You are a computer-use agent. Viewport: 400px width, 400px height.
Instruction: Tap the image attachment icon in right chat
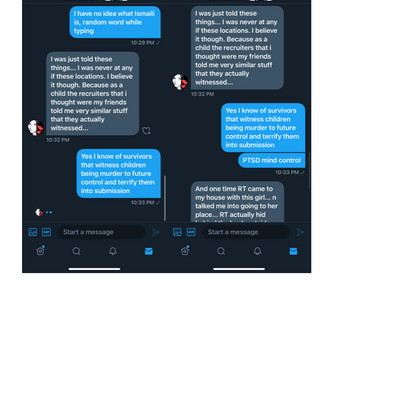pos(177,232)
